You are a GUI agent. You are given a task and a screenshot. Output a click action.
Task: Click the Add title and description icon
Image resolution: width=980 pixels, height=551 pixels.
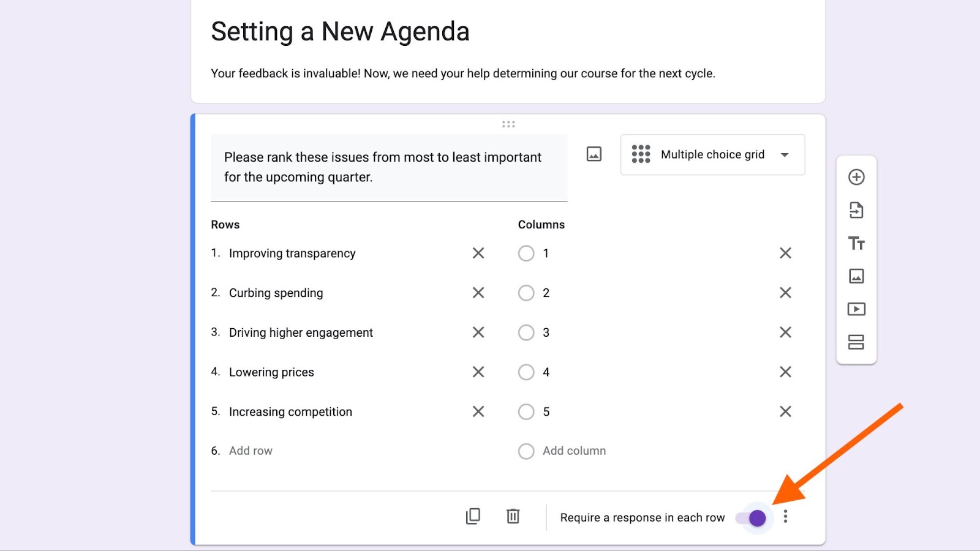(x=856, y=243)
